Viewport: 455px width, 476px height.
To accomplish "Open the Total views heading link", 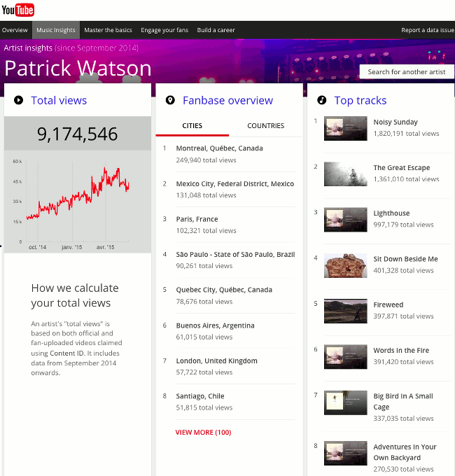I will pos(59,101).
